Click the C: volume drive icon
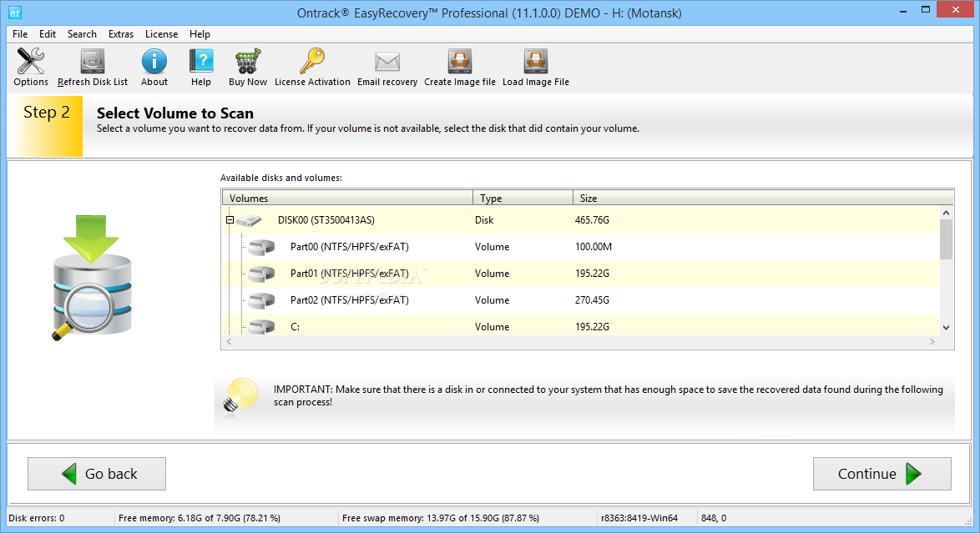 261,326
